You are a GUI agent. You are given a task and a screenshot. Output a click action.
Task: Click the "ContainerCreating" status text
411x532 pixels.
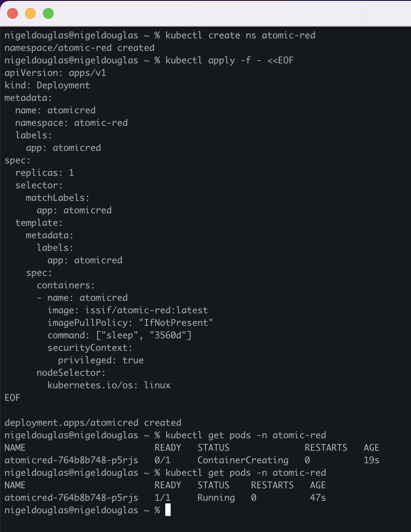point(243,460)
